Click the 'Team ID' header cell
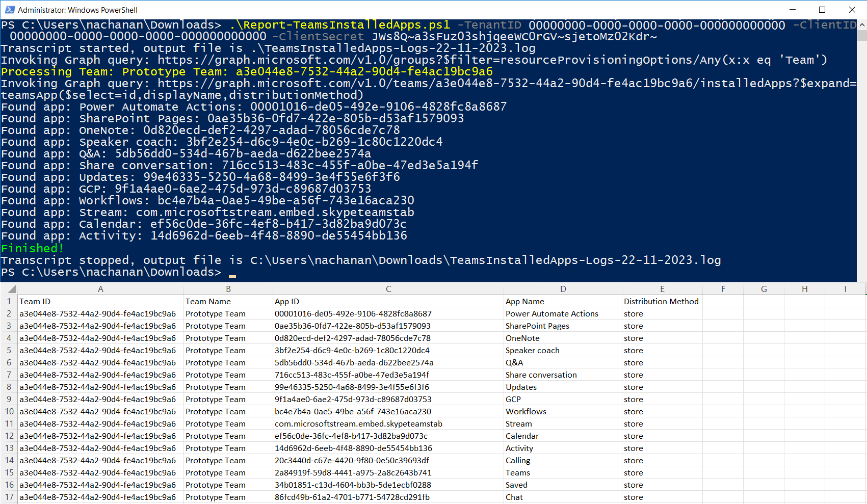 [x=101, y=301]
